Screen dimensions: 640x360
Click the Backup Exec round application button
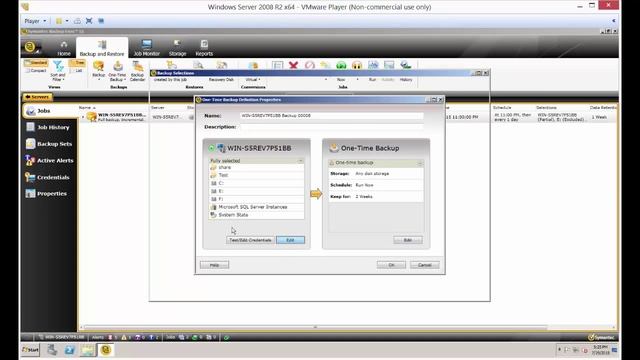pos(30,47)
